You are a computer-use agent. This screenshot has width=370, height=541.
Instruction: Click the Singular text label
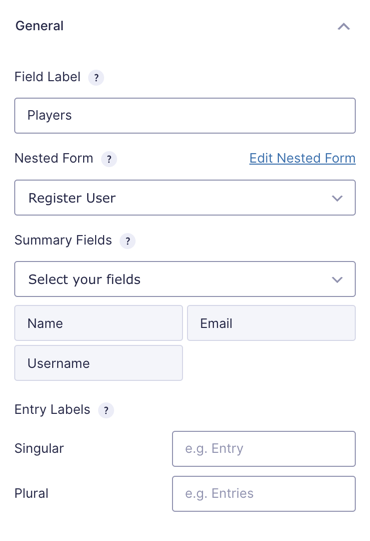39,449
